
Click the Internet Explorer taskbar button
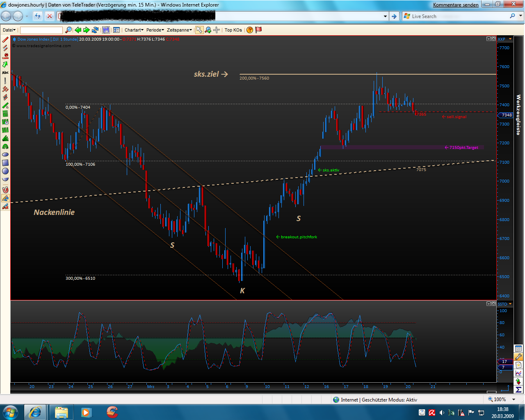[x=35, y=412]
